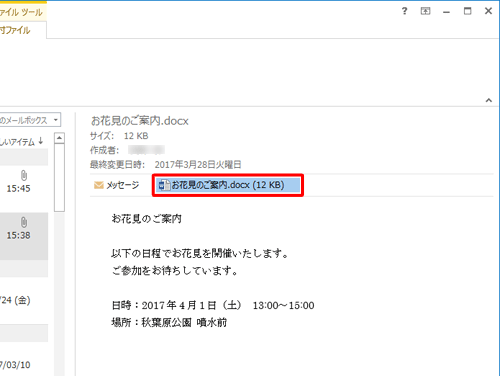The height and width of the screenshot is (376, 500).
Task: Minimize the Outlook window
Action: pyautogui.click(x=446, y=12)
